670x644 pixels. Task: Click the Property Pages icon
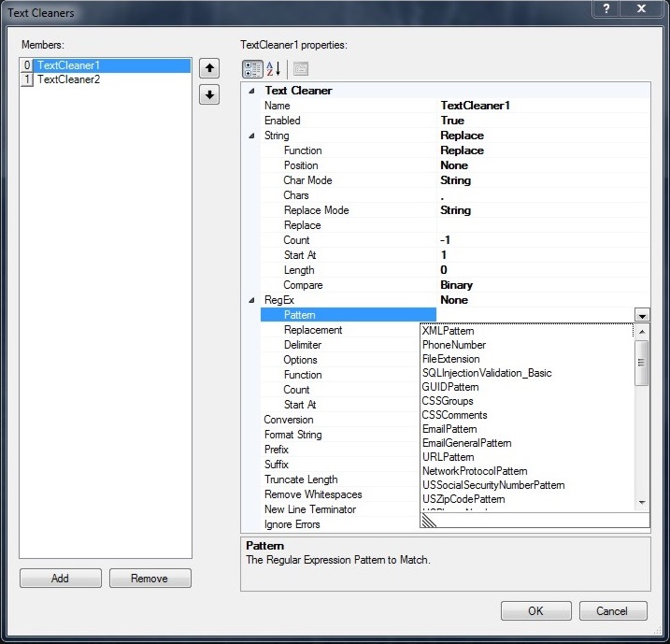300,68
